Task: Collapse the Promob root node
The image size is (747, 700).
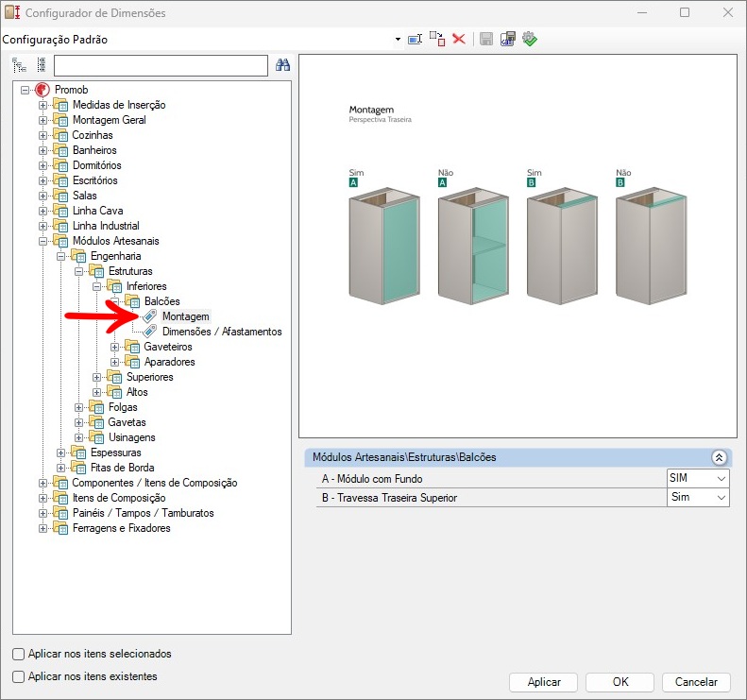Action: pyautogui.click(x=25, y=90)
